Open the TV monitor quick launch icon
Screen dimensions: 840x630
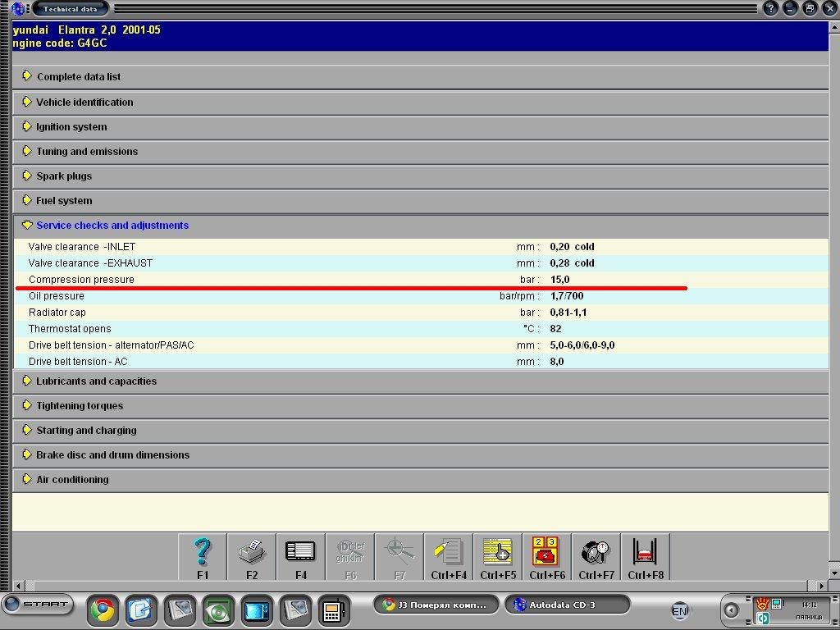click(x=257, y=609)
